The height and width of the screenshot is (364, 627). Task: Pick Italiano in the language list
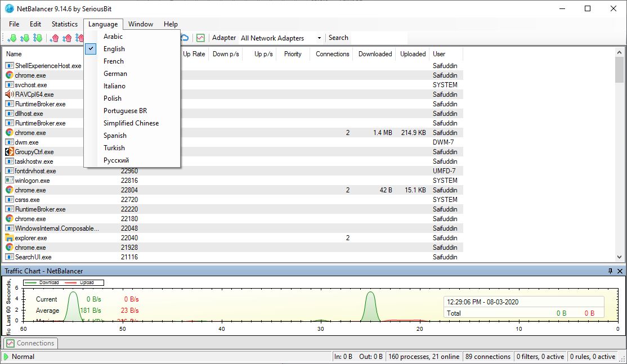pyautogui.click(x=132, y=86)
